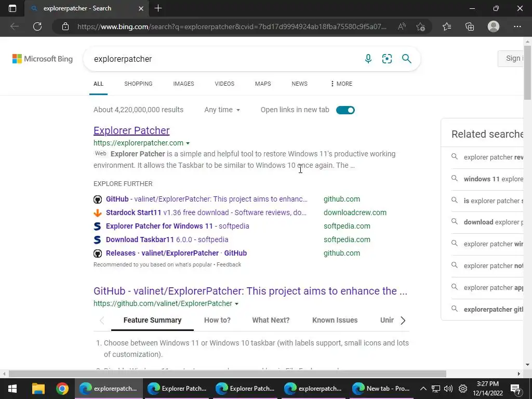532x399 pixels.
Task: Click the Feedback link
Action: click(229, 264)
